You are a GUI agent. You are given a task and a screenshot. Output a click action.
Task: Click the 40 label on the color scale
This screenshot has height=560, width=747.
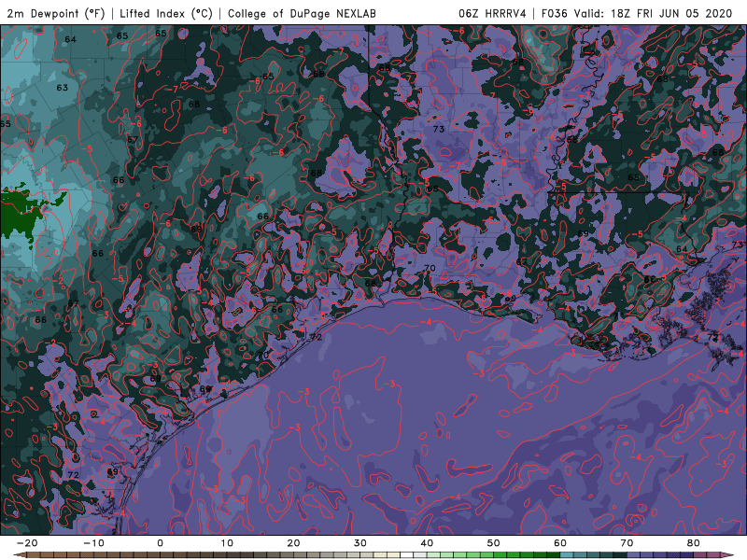(x=427, y=543)
